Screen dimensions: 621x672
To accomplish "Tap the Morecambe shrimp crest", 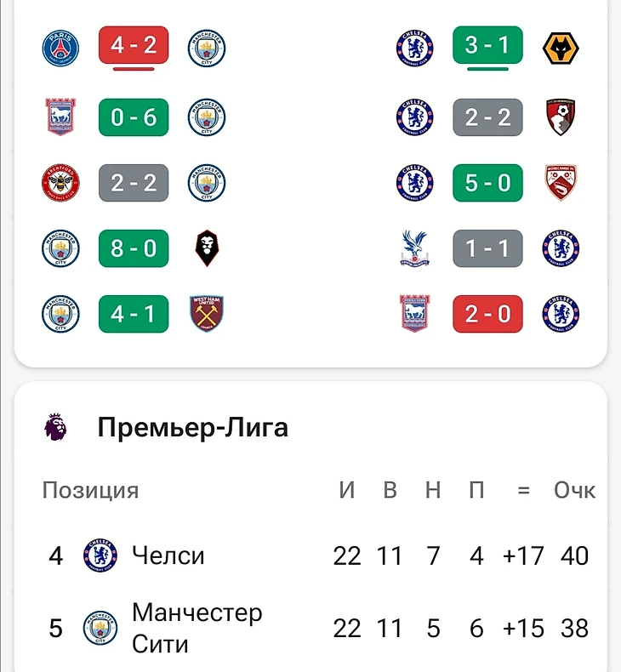I will (561, 183).
